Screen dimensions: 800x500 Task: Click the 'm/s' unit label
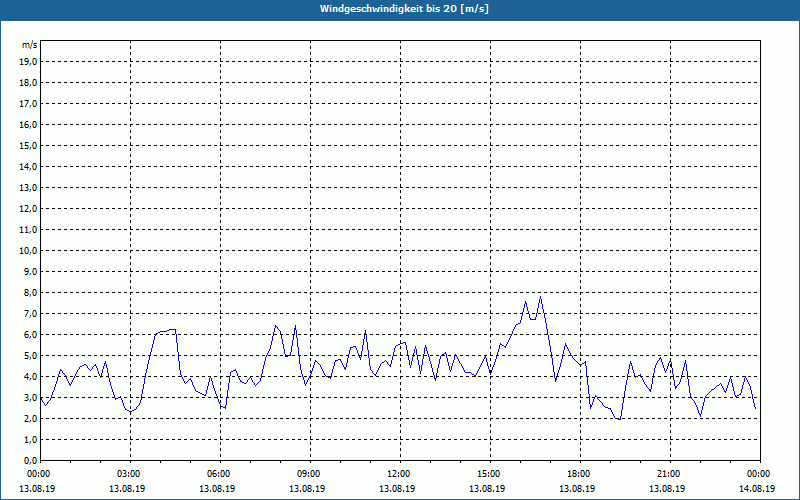(x=30, y=45)
